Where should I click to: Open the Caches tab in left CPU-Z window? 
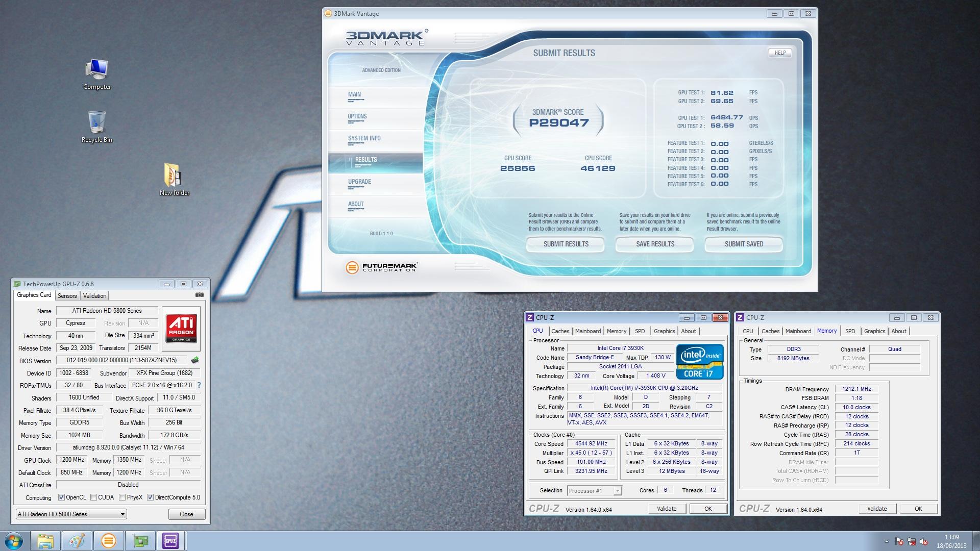560,331
